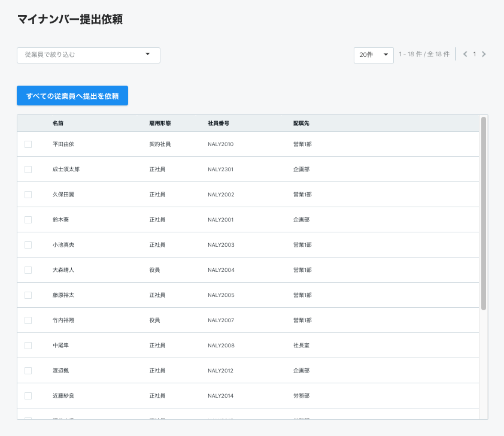Select 大森晴人 with its checkbox
Viewport: 504px width, 436px height.
(x=28, y=270)
